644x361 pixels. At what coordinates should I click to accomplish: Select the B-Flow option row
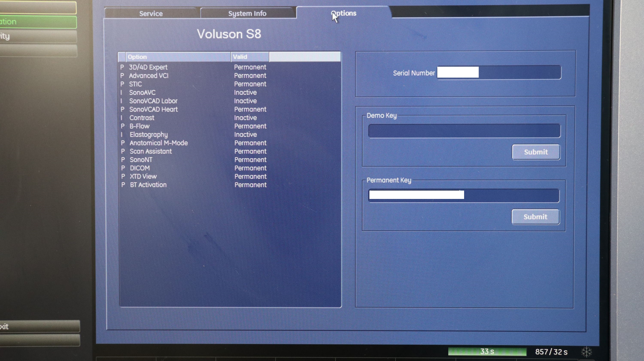[230, 126]
